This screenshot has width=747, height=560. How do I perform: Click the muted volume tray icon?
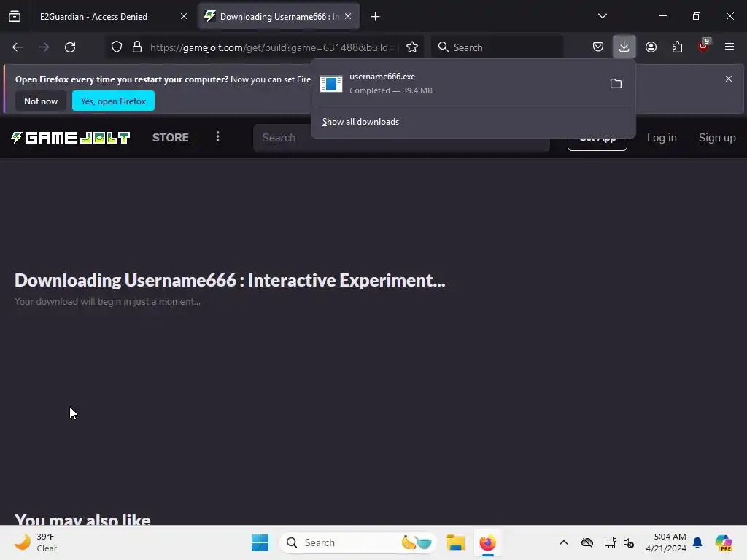629,542
